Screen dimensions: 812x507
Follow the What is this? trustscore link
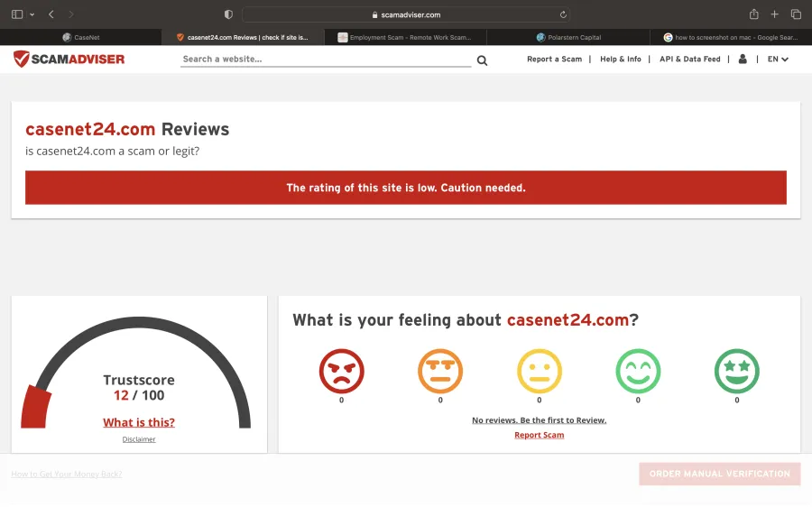139,422
